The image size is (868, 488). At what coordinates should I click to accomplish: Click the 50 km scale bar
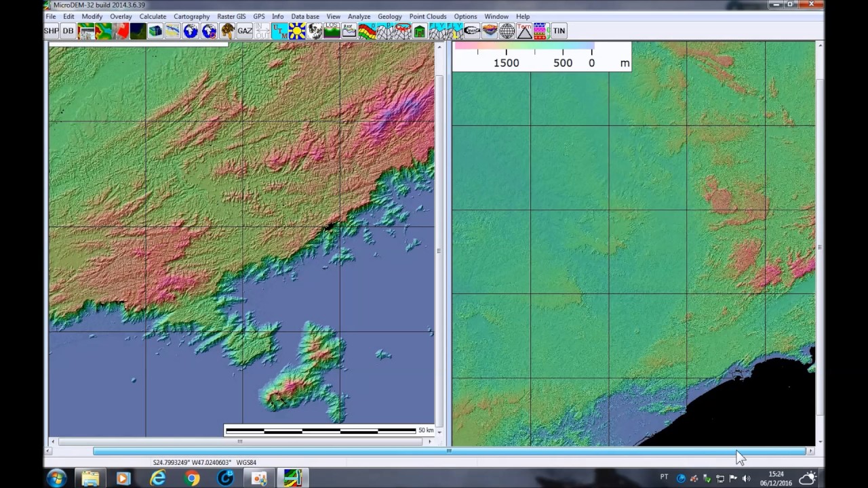(x=330, y=430)
